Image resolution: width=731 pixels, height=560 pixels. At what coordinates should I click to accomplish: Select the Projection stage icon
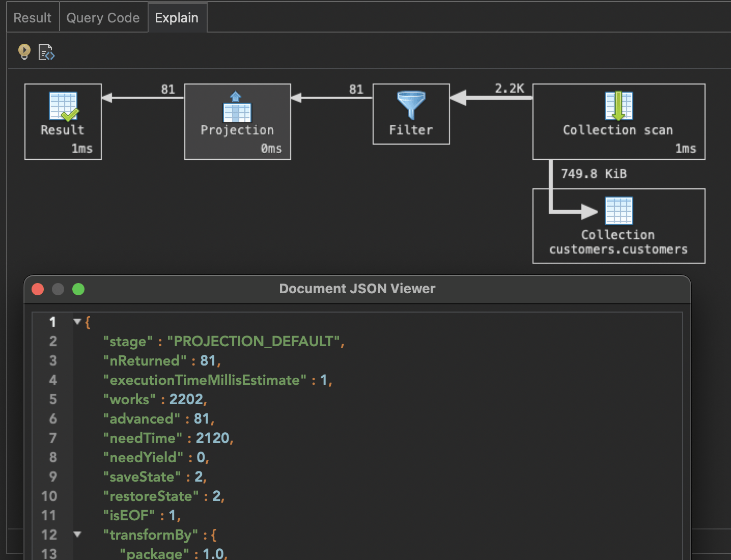(x=237, y=107)
